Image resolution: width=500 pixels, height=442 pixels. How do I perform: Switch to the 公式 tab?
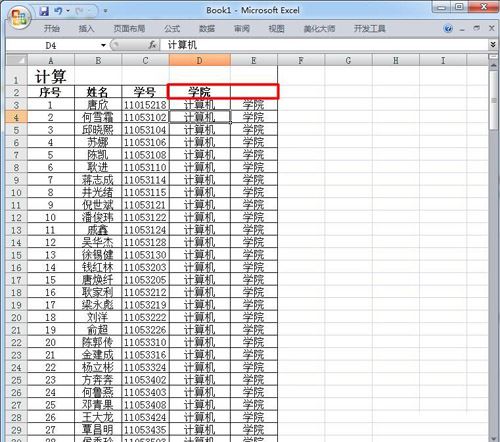[x=172, y=29]
